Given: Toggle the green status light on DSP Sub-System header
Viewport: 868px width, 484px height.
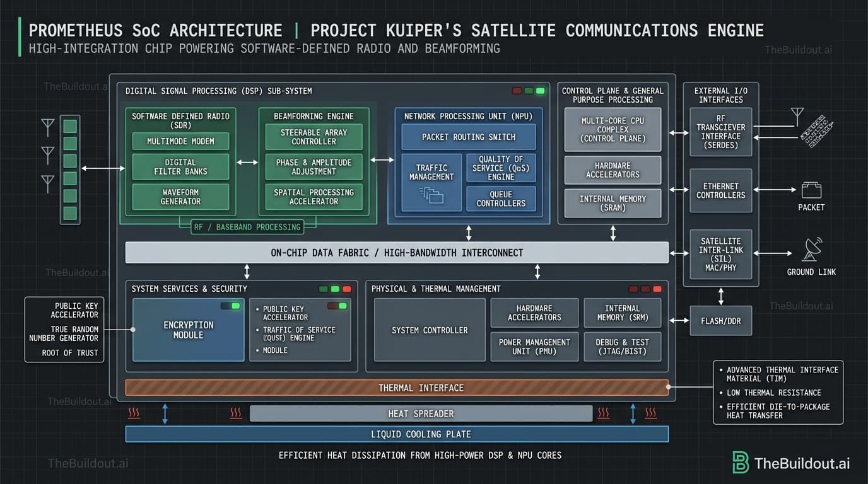Looking at the screenshot, I should click(x=539, y=91).
